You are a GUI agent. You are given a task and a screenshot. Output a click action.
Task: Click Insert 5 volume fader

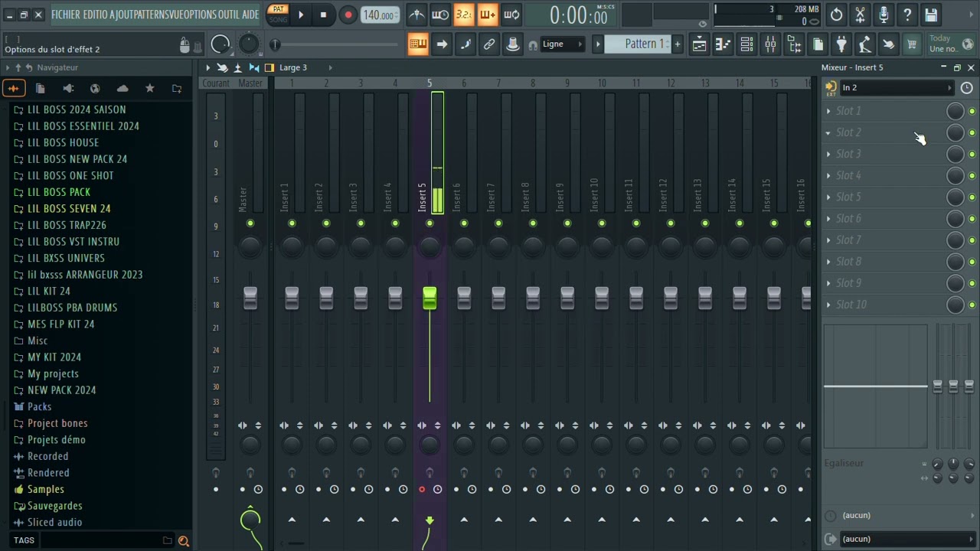(x=430, y=298)
